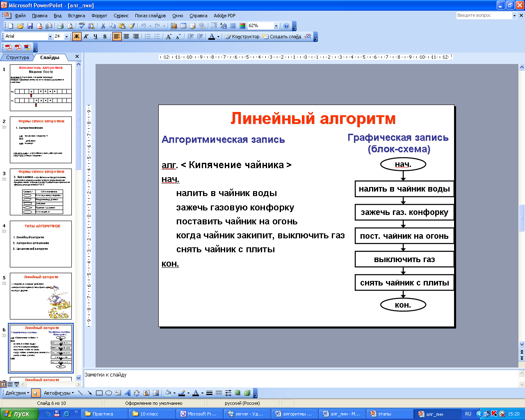
Task: Open the Формат menu
Action: coord(99,16)
